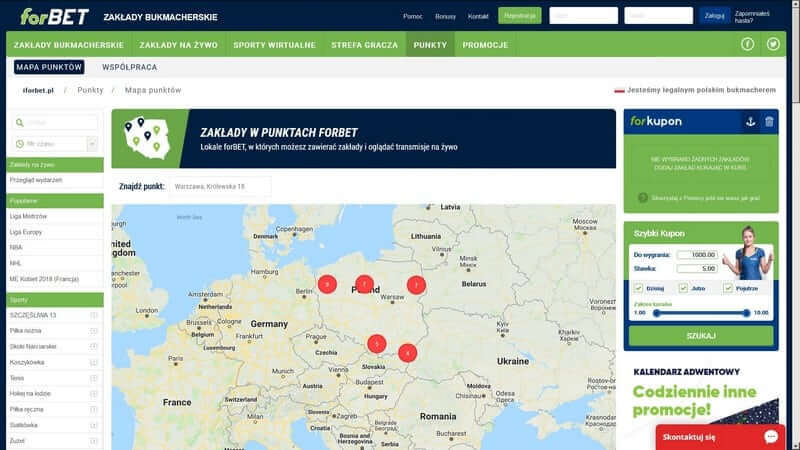Click the red cluster above Slovakia
This screenshot has width=800, height=450.
click(x=407, y=353)
